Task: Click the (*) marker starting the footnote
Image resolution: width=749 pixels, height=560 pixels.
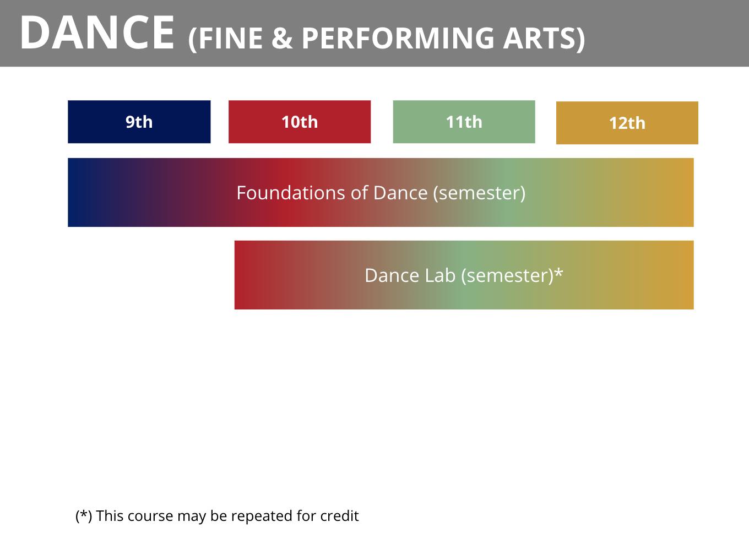Action: coord(84,516)
